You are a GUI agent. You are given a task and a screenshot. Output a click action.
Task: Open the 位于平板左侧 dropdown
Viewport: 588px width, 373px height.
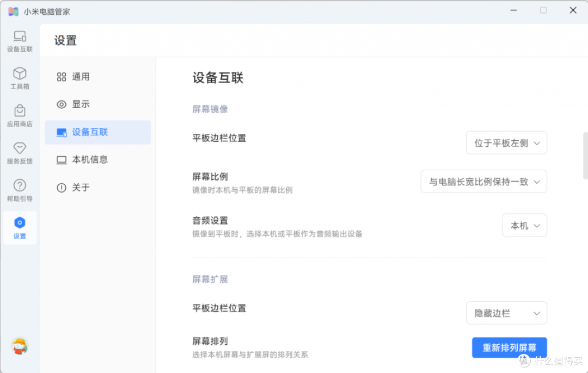point(506,142)
